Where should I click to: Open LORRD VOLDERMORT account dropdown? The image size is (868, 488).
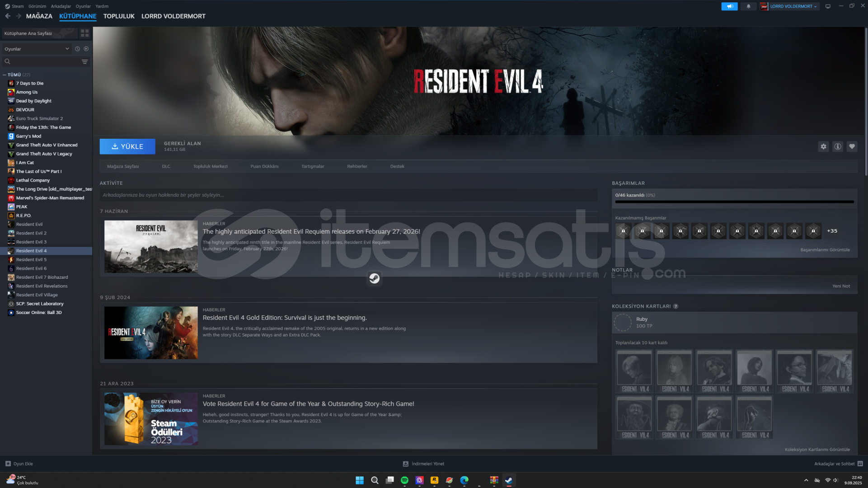pos(789,6)
